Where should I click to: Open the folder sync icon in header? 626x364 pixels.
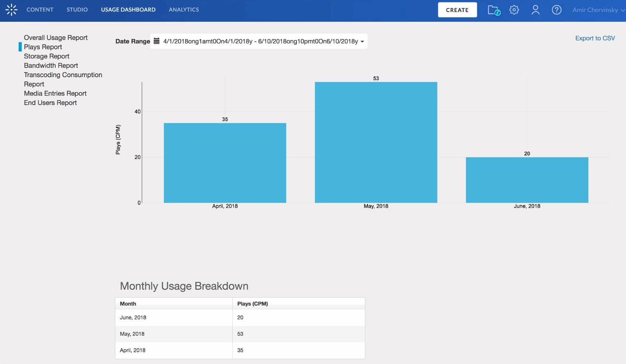click(494, 10)
